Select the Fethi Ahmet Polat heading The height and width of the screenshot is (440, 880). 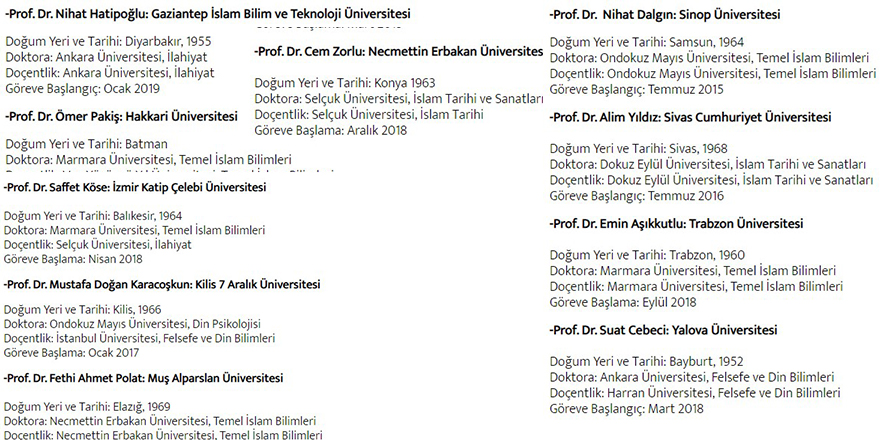[143, 378]
